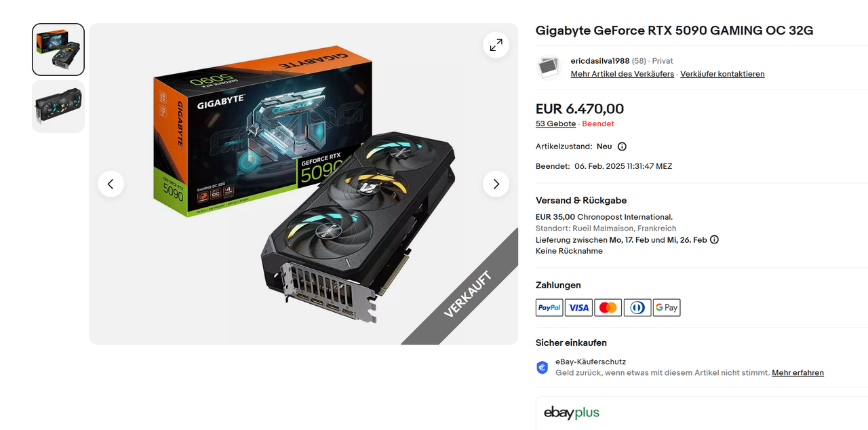Select the first thumbnail with the box
868x430 pixels.
coord(58,50)
